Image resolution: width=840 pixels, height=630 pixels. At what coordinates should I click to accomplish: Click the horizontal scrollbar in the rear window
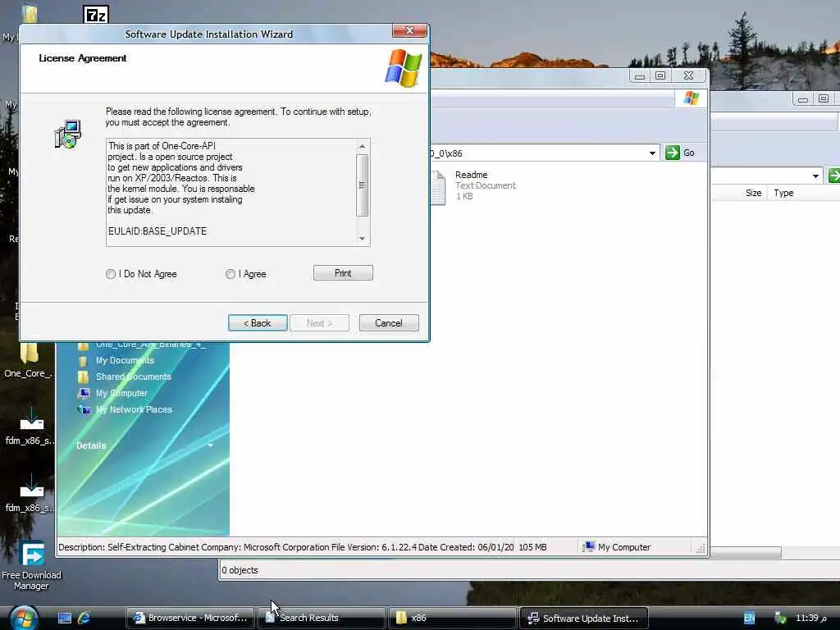pyautogui.click(x=745, y=552)
